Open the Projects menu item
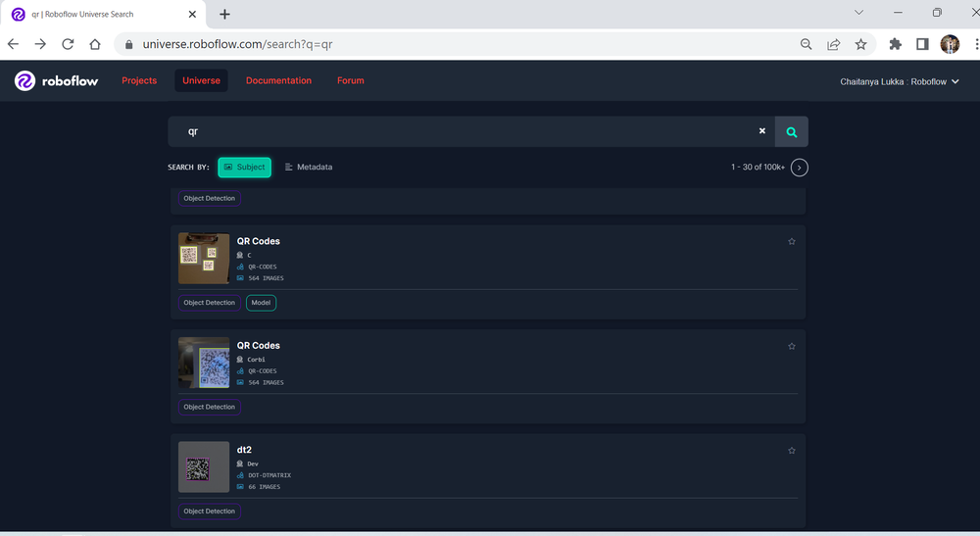The height and width of the screenshot is (536, 980). (139, 81)
